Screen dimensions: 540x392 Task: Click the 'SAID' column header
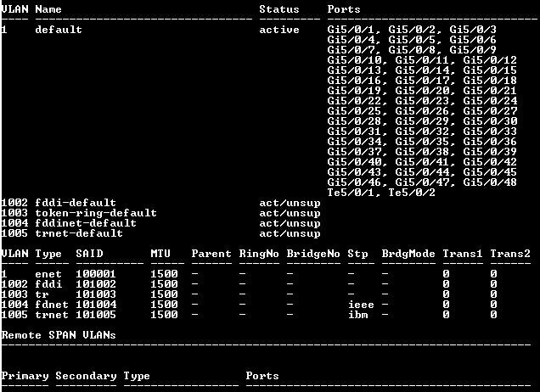click(89, 254)
